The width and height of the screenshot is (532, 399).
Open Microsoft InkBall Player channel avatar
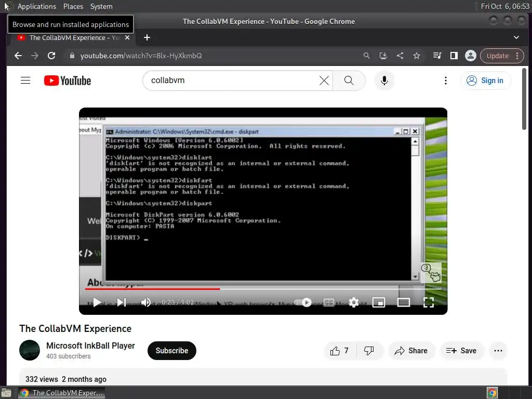[x=30, y=350]
